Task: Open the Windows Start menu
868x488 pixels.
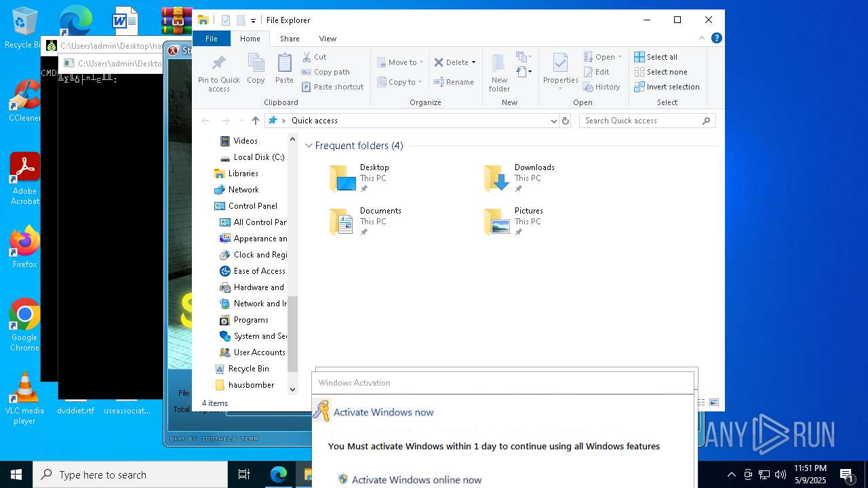Action: coord(16,474)
